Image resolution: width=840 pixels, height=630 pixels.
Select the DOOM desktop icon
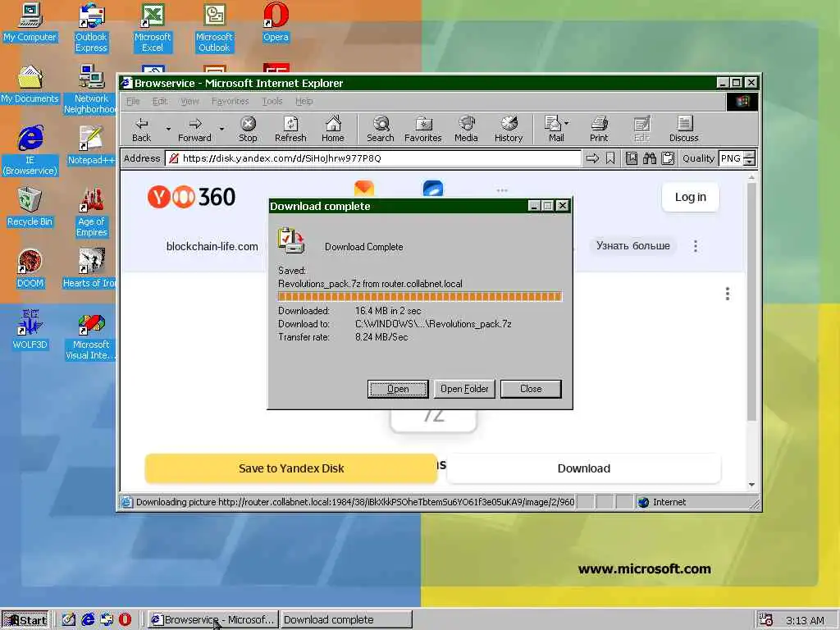[x=30, y=268]
